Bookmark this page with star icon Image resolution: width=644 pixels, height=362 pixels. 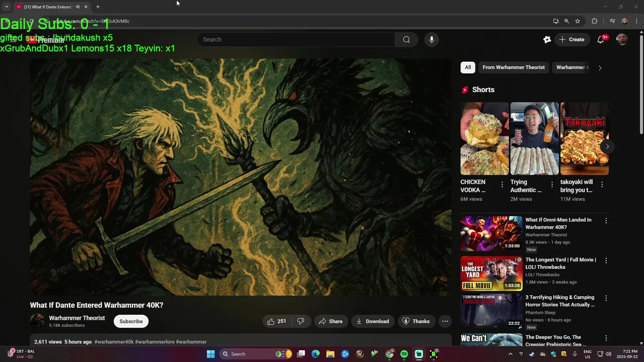pyautogui.click(x=578, y=21)
